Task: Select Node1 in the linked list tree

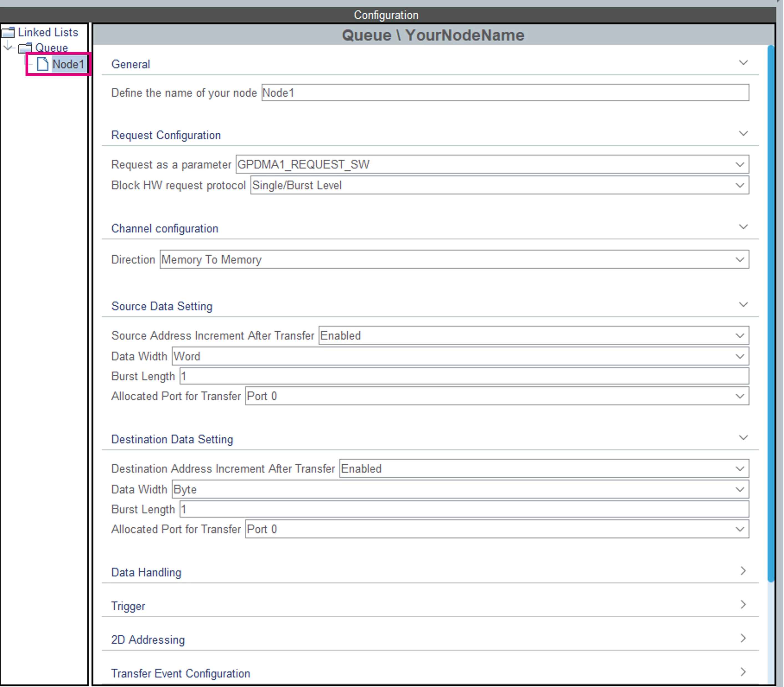Action: tap(68, 64)
